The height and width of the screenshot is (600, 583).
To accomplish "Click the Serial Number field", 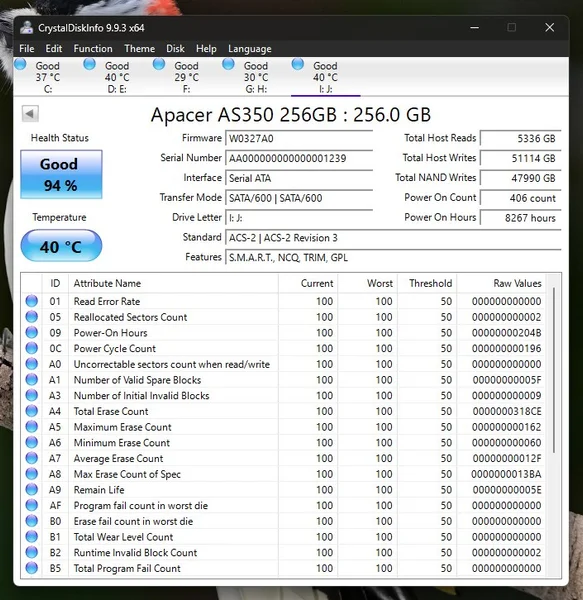I will click(x=299, y=158).
